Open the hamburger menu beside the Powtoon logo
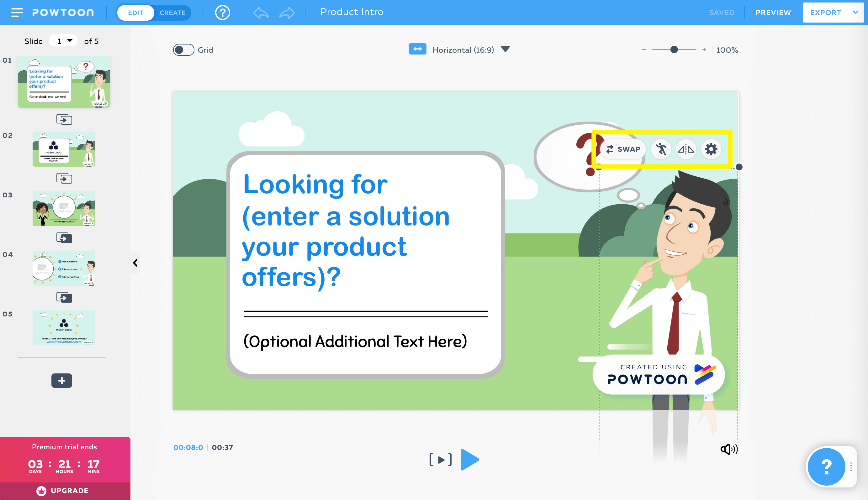868x500 pixels. (x=17, y=12)
